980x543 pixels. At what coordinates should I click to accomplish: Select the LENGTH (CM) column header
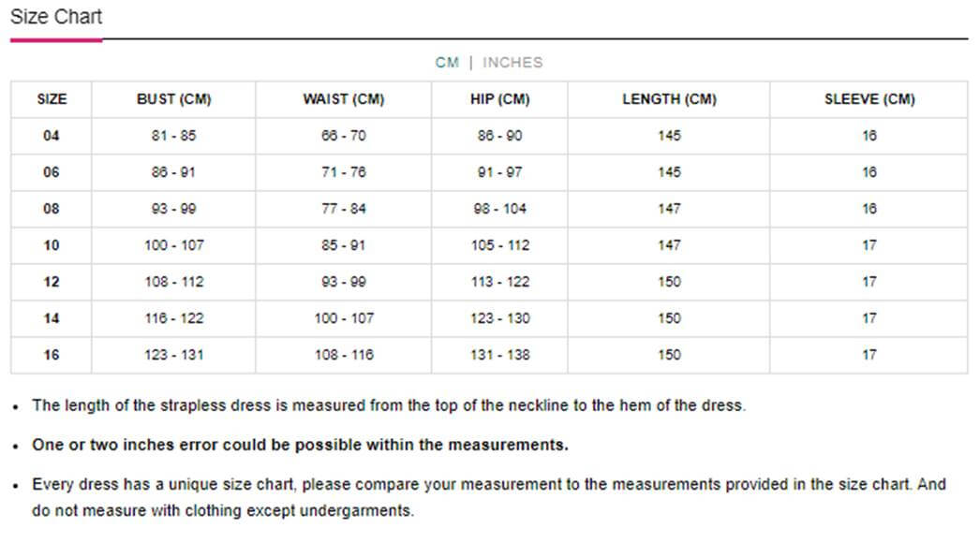click(x=669, y=99)
